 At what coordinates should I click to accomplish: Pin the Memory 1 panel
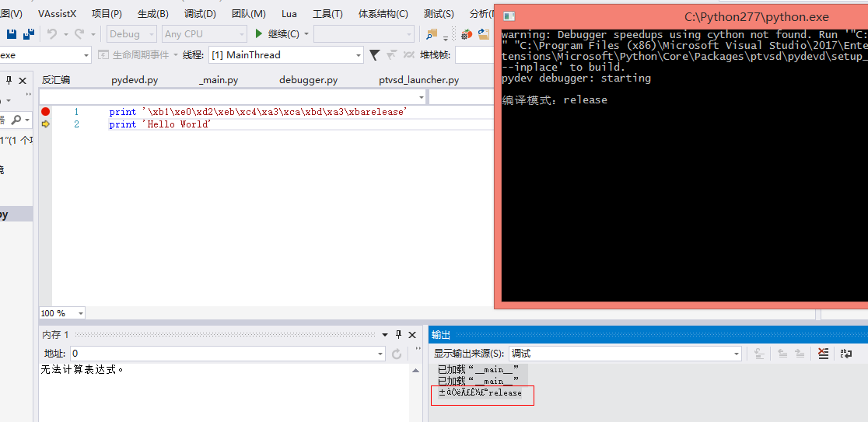coord(398,335)
